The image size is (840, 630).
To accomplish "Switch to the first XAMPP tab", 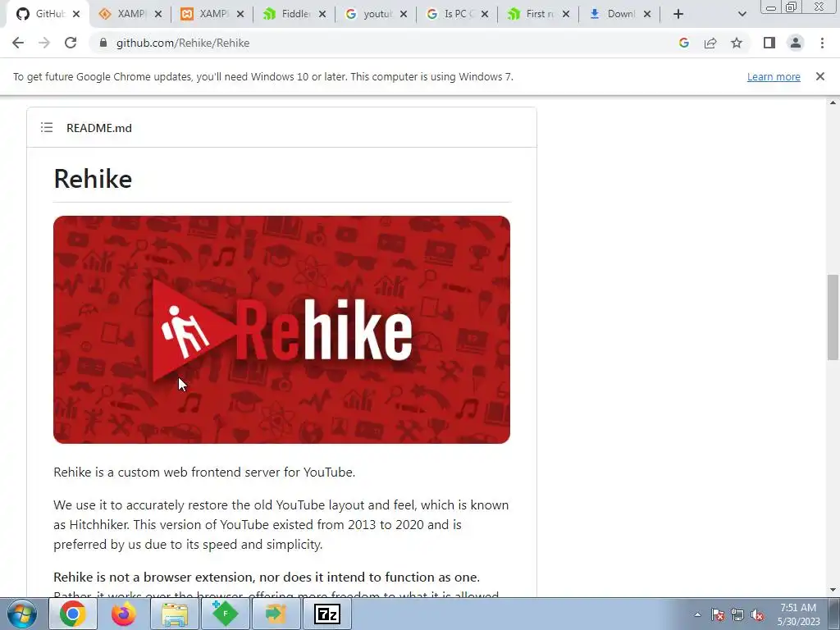I will pyautogui.click(x=130, y=14).
